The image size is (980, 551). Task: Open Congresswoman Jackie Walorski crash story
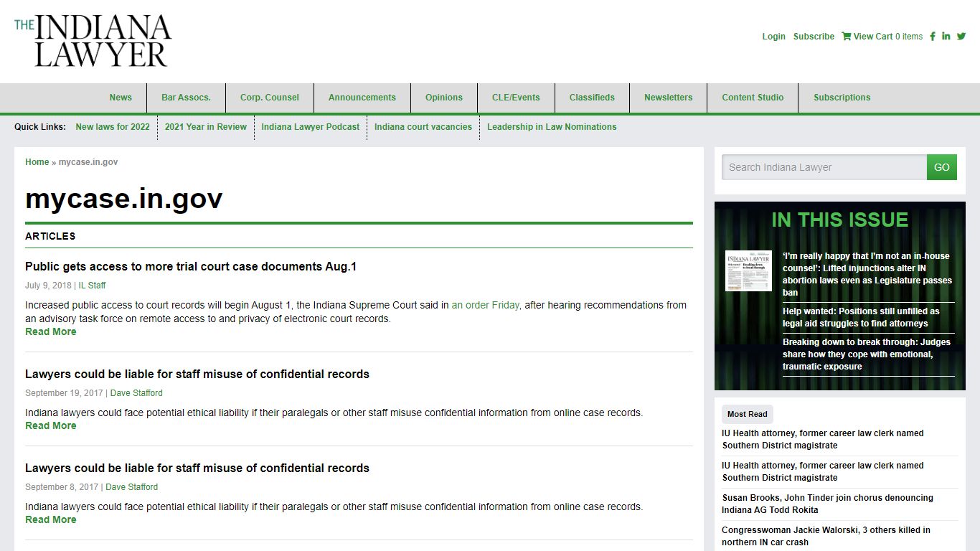[x=826, y=536]
